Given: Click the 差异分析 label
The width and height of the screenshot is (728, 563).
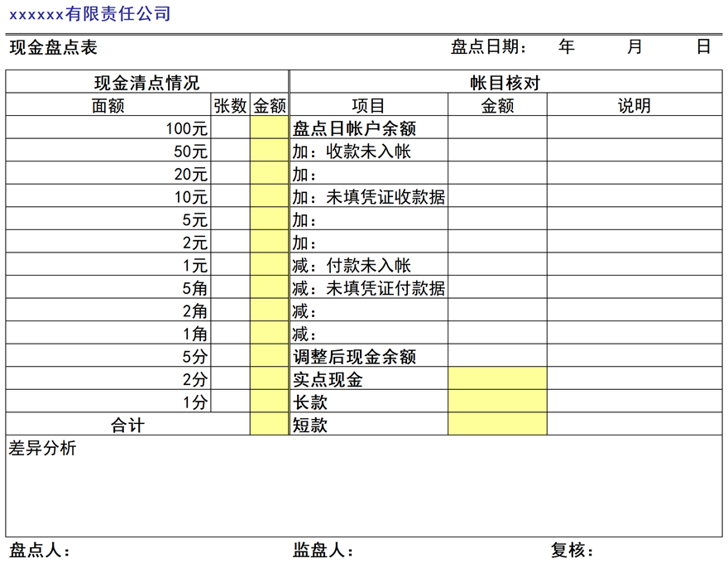Looking at the screenshot, I should [42, 448].
